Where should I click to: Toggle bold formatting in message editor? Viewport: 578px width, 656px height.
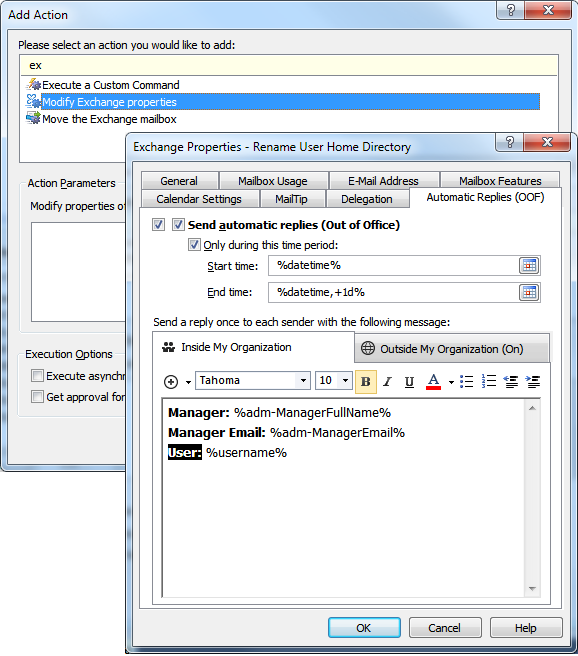[366, 382]
